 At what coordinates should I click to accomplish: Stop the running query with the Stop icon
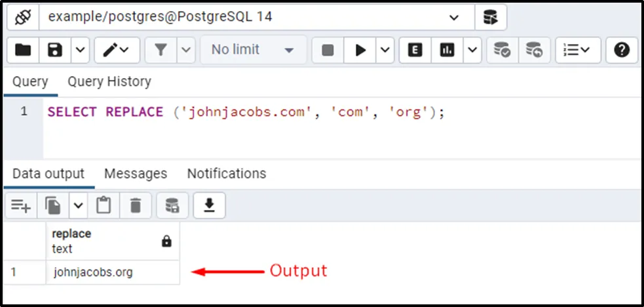(x=328, y=50)
